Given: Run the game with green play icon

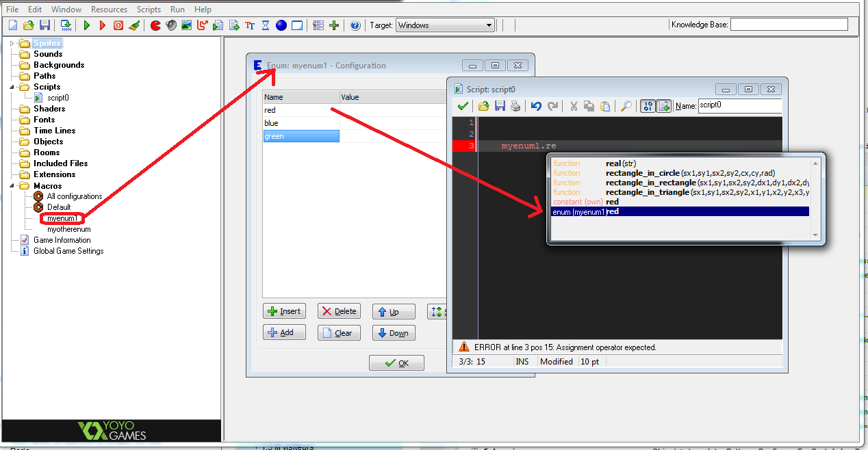Looking at the screenshot, I should pyautogui.click(x=87, y=25).
